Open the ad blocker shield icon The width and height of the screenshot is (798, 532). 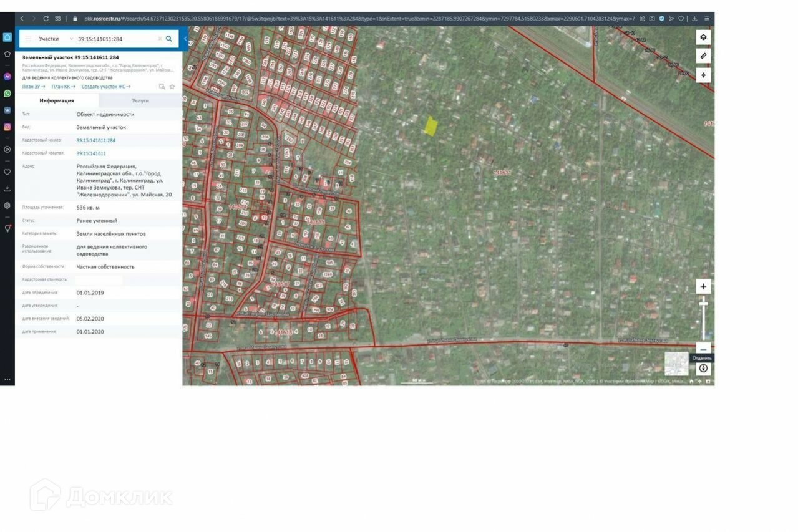pos(662,19)
